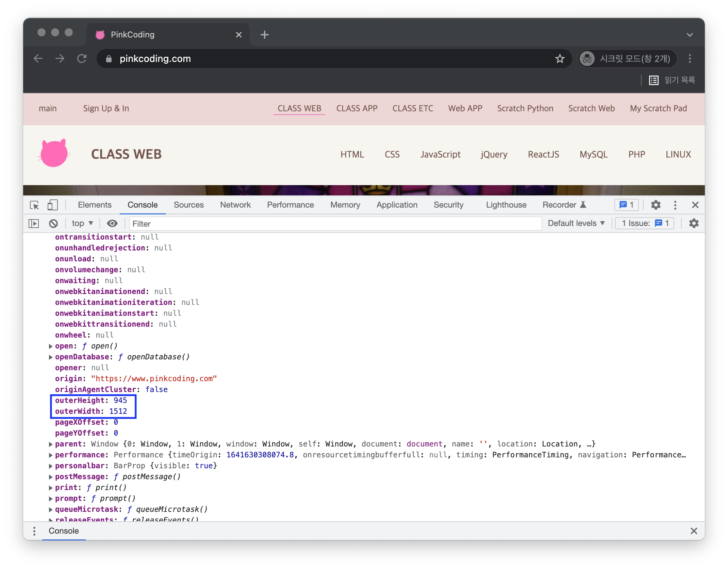Close the DevTools panel
The image size is (728, 569).
tap(695, 205)
